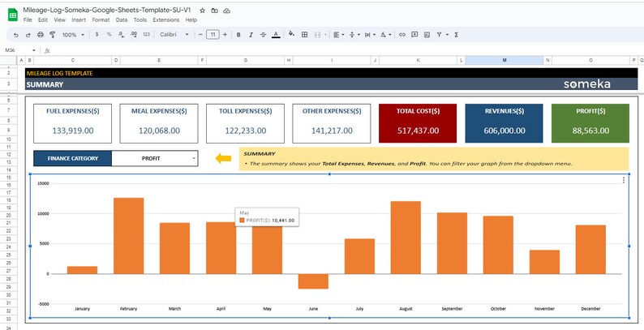Insert a chart
This screenshot has width=644, height=330.
[x=427, y=35]
